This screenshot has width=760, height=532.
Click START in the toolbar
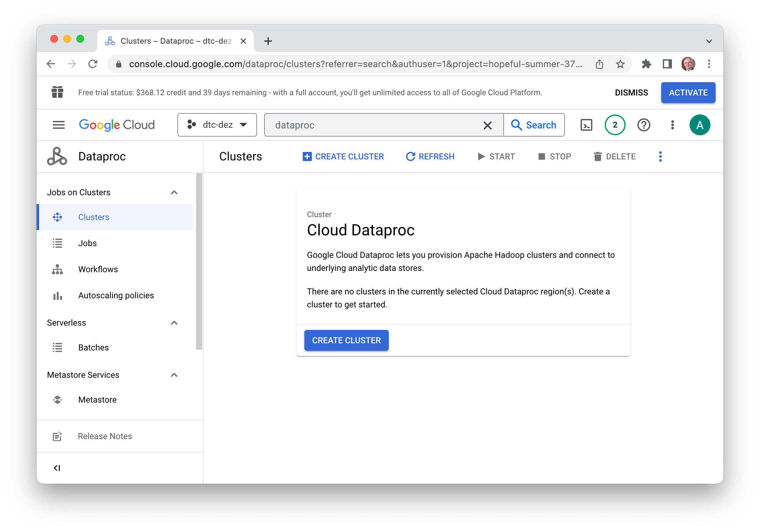(x=496, y=156)
